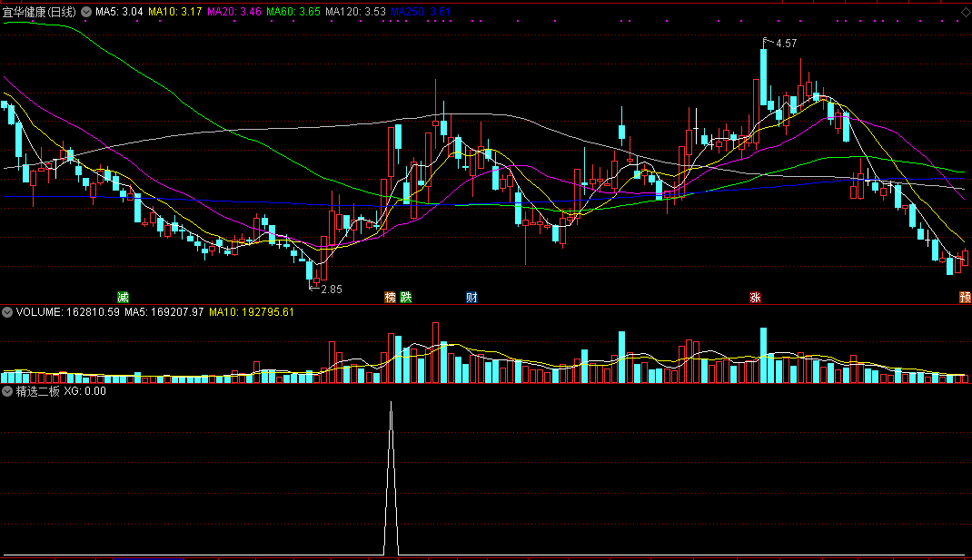Screen dimensions: 972x560
Task: Click the MA120: 3.53 label
Action: [355, 12]
